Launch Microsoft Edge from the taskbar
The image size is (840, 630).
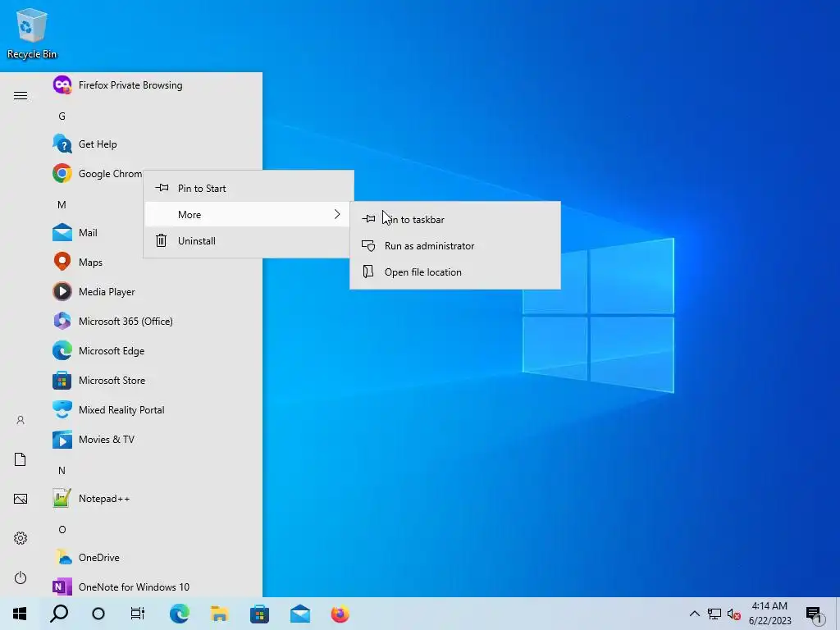(x=180, y=614)
